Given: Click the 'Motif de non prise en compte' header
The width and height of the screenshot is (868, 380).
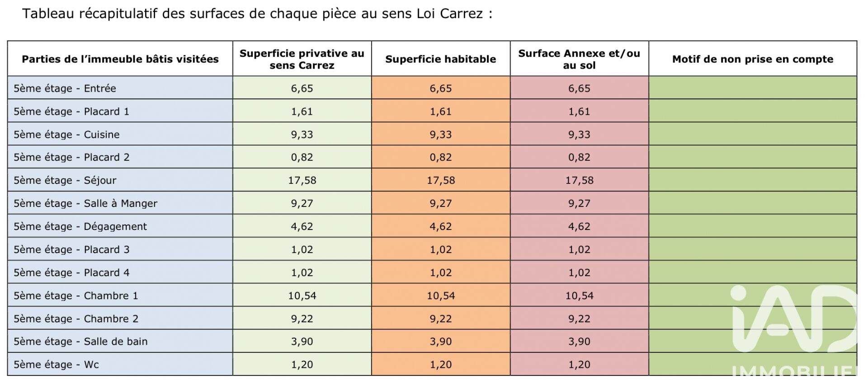Looking at the screenshot, I should [752, 59].
